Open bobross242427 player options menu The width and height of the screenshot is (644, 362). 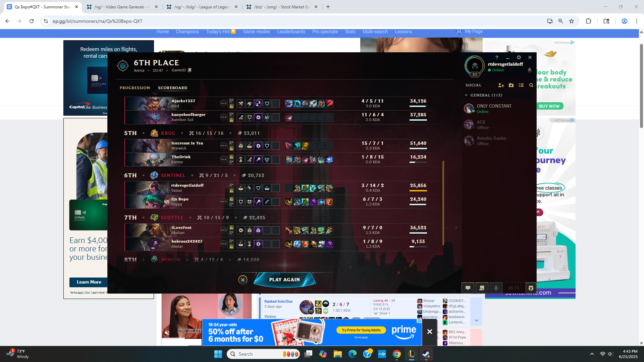point(223,244)
